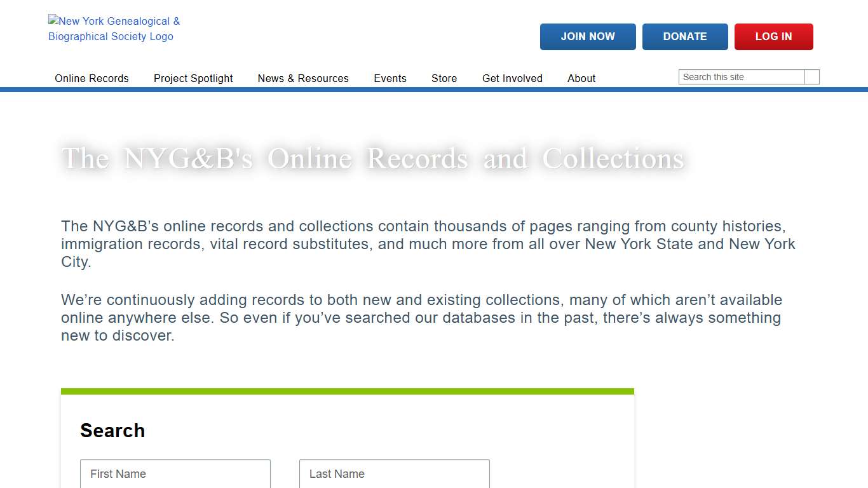Viewport: 868px width, 488px height.
Task: Click the DONATE button
Action: [685, 36]
